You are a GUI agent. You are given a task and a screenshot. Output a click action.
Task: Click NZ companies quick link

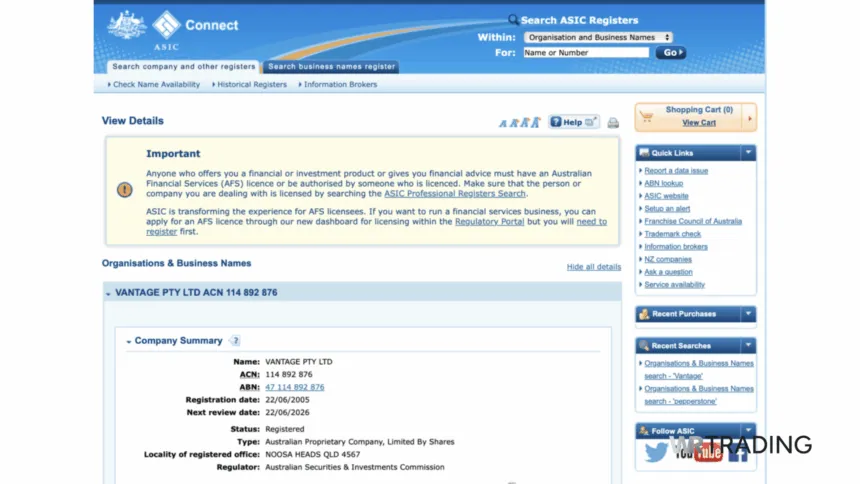[667, 259]
